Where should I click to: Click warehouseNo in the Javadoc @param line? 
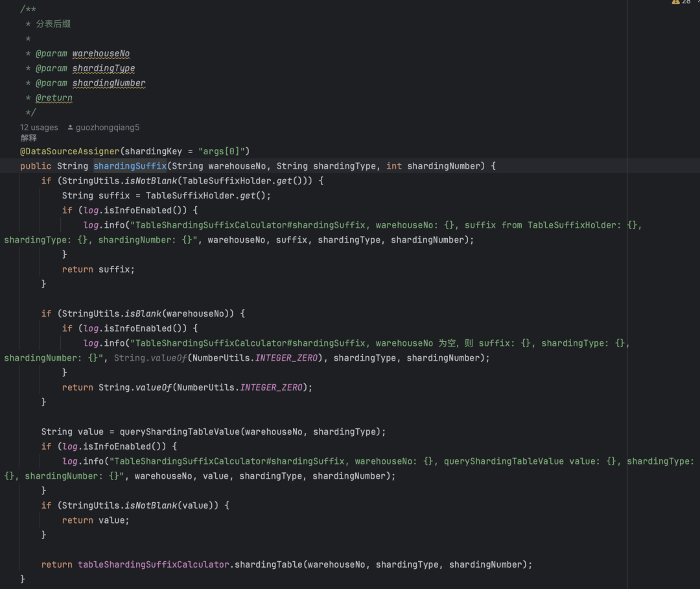click(x=101, y=54)
